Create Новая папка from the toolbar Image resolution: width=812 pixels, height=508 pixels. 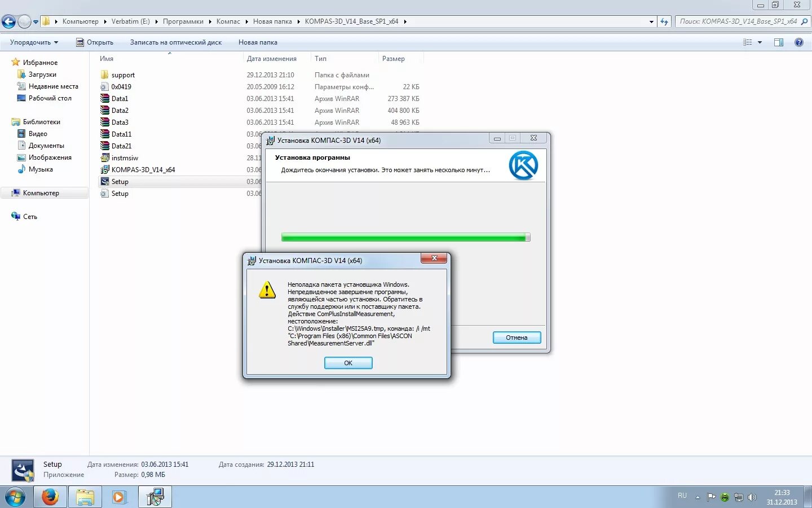pyautogui.click(x=258, y=42)
